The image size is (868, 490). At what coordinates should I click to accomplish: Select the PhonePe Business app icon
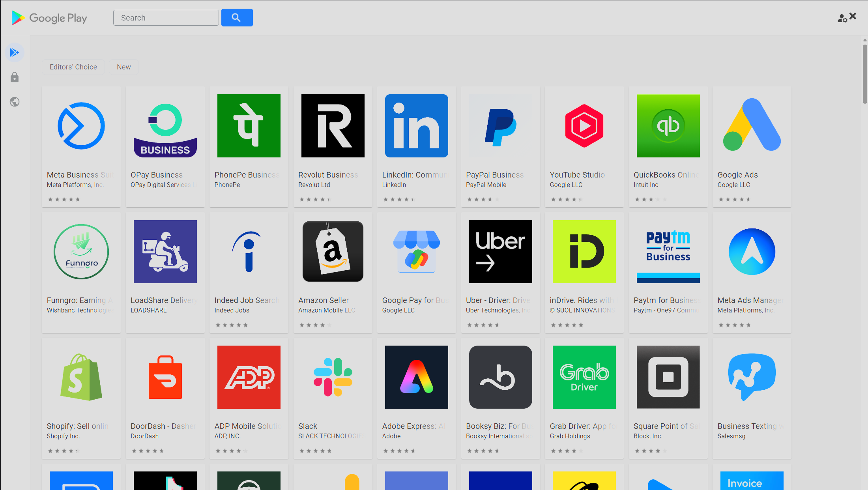pyautogui.click(x=249, y=126)
